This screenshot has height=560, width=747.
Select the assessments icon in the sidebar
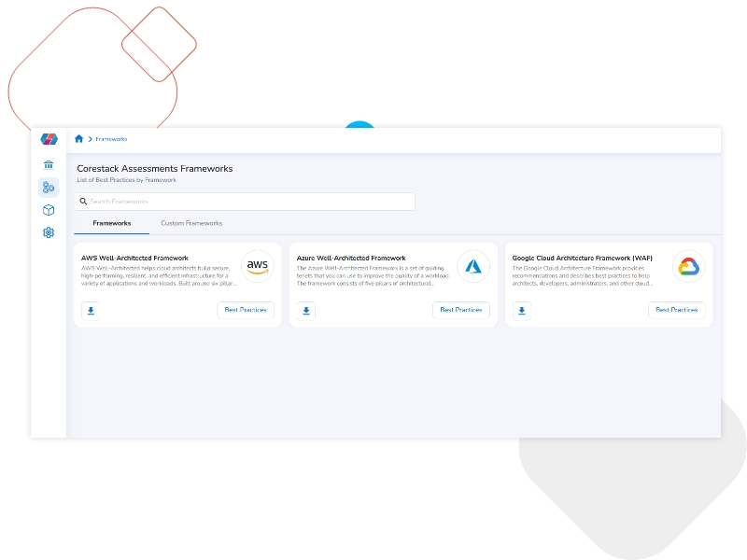pos(49,188)
